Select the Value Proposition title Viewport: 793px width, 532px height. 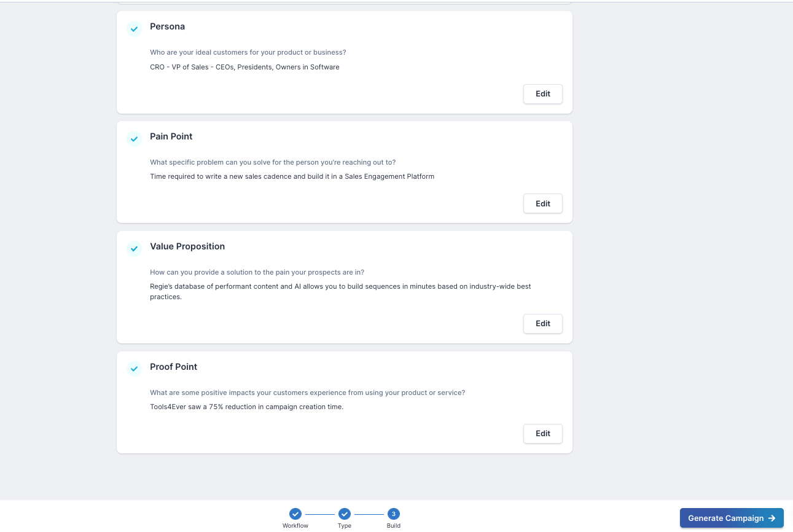(x=187, y=247)
